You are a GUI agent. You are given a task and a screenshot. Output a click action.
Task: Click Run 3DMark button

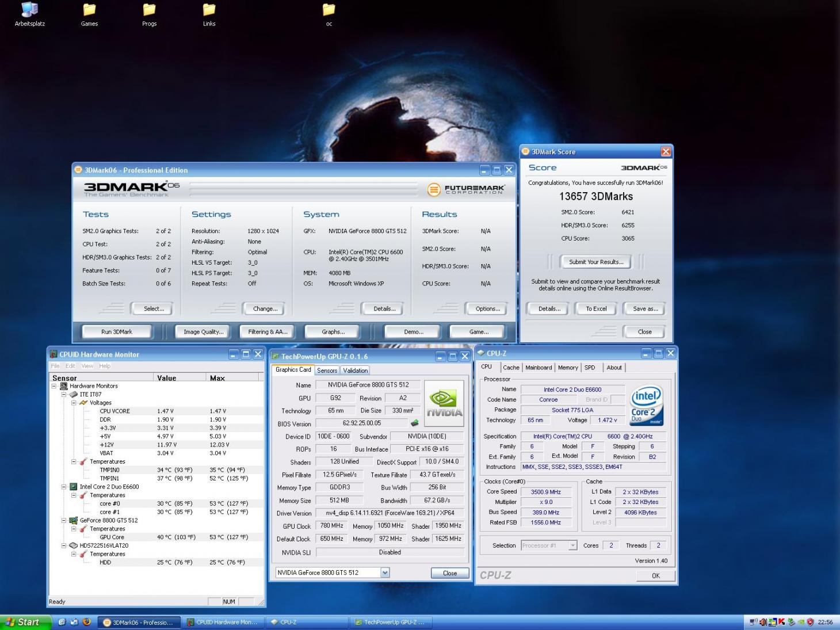pyautogui.click(x=117, y=332)
